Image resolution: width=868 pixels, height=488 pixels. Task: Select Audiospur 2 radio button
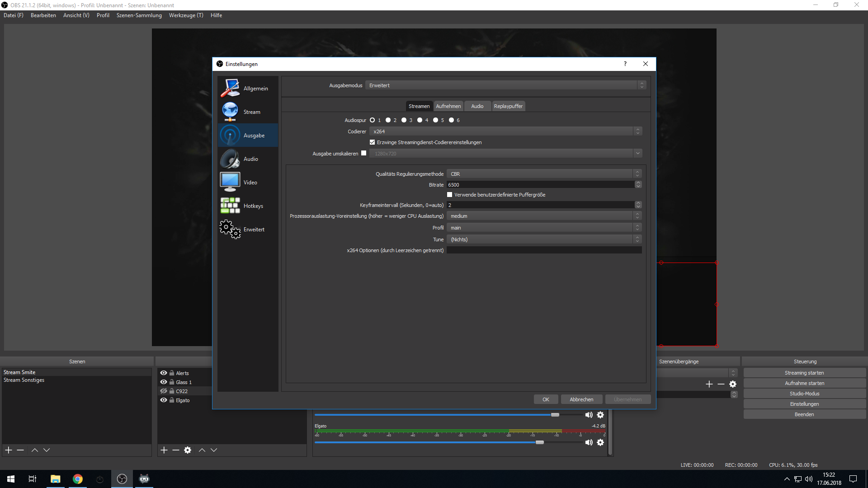click(388, 120)
